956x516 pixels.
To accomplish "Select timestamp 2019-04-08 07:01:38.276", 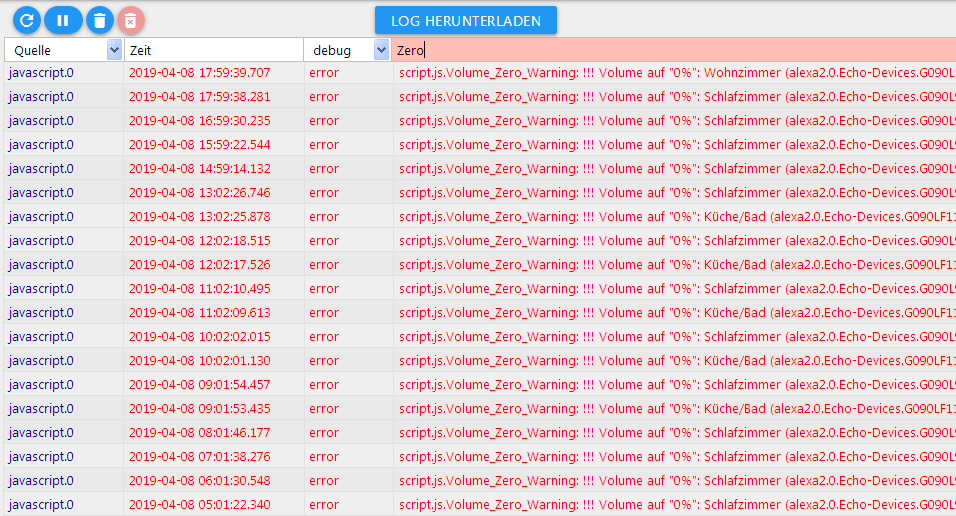I will click(199, 456).
